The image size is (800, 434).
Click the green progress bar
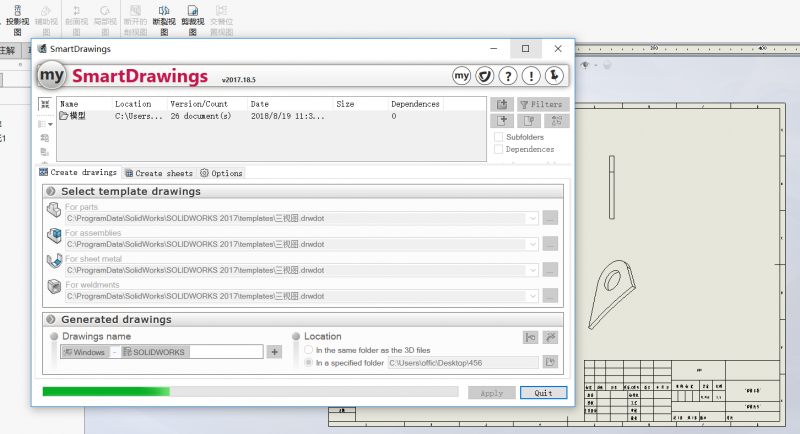tap(106, 392)
